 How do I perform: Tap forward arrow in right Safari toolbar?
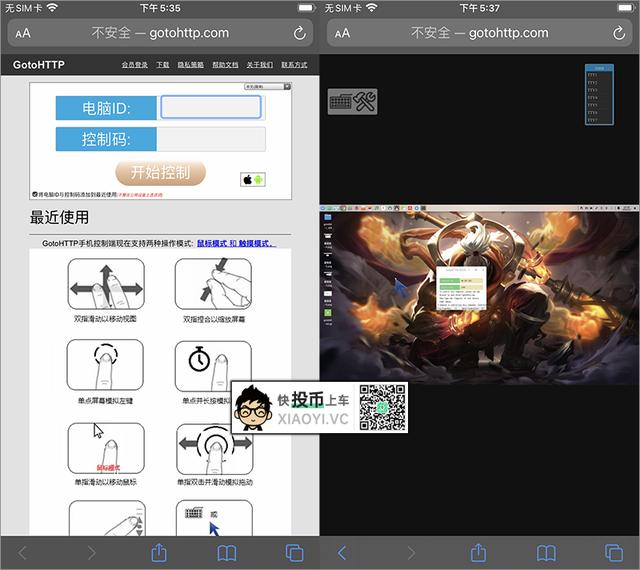click(x=411, y=553)
